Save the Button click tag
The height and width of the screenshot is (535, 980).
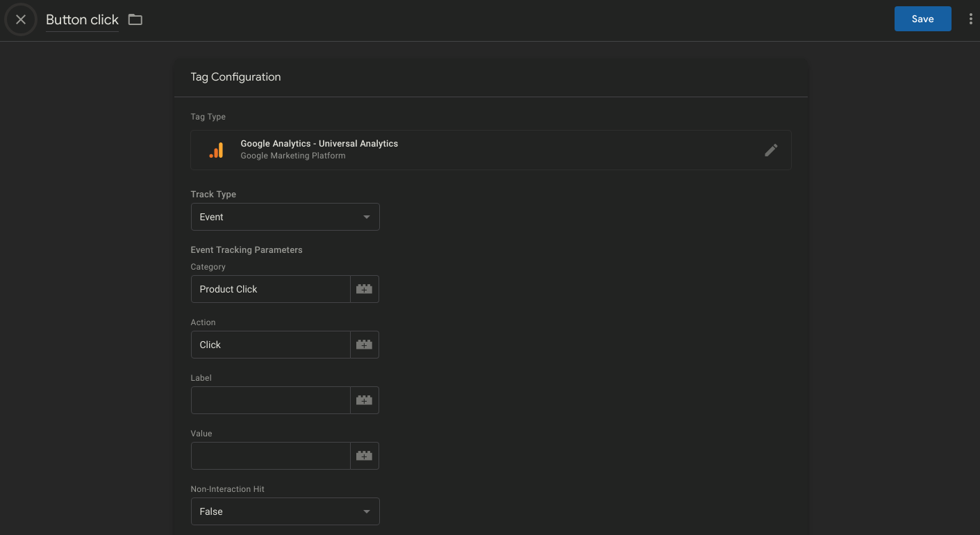coord(922,19)
